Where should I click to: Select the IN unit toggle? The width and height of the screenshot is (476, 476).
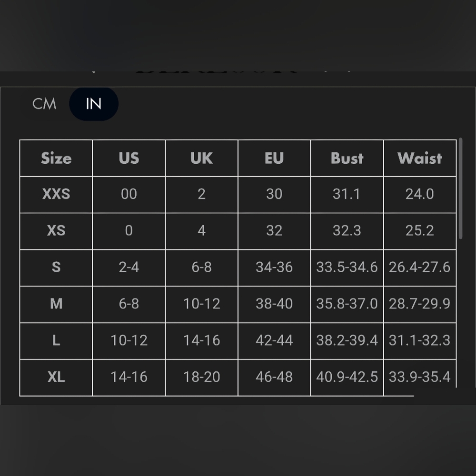(x=94, y=104)
